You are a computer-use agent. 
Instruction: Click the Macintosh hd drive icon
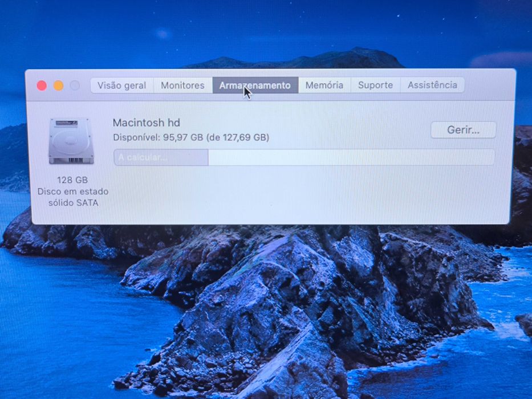[71, 141]
